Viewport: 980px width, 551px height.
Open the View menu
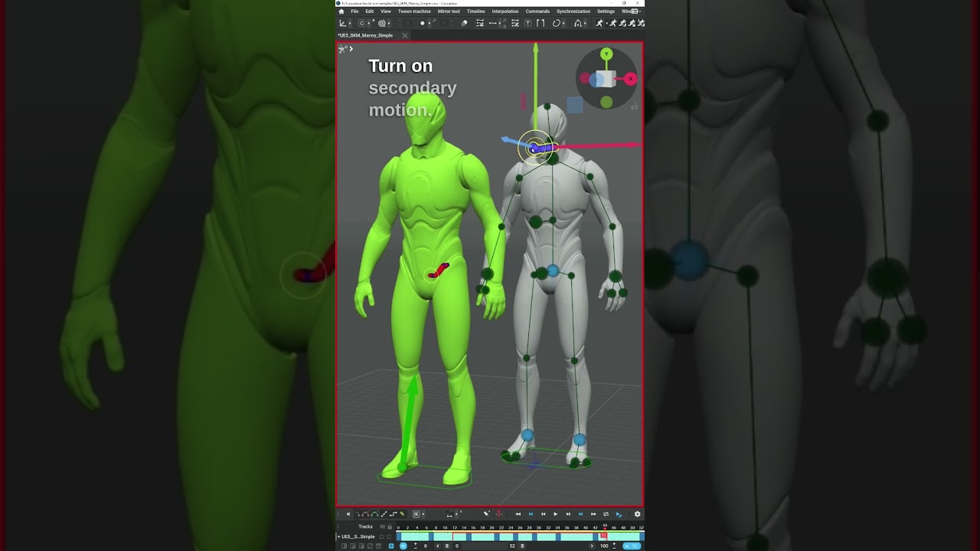point(386,11)
